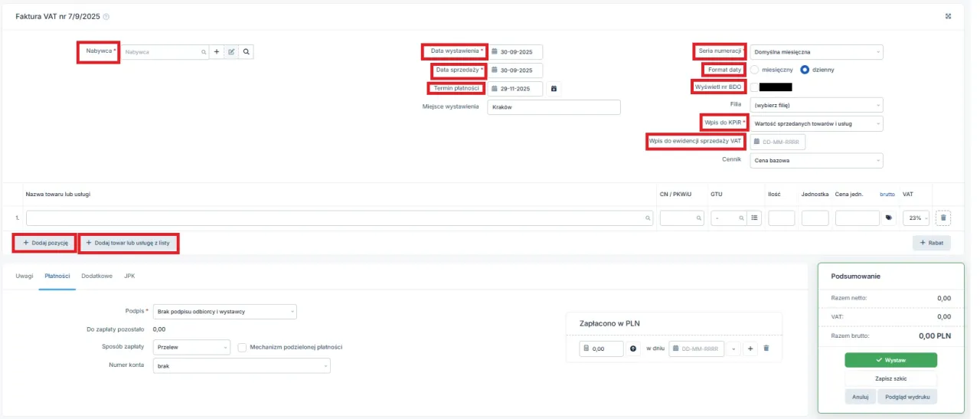Open calendar icon for Wpis do ewidencji sprzedaży VAT
This screenshot has width=980, height=419.
coord(756,142)
